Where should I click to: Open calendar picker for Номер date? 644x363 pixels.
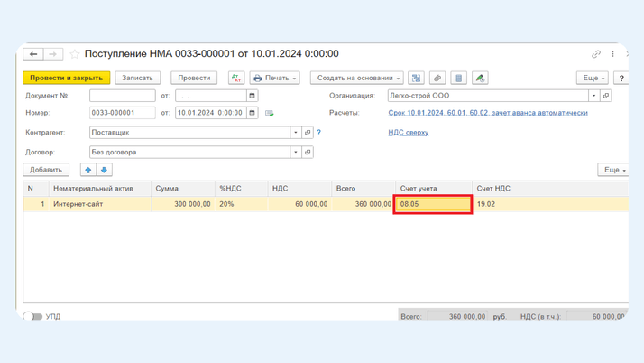tap(253, 113)
